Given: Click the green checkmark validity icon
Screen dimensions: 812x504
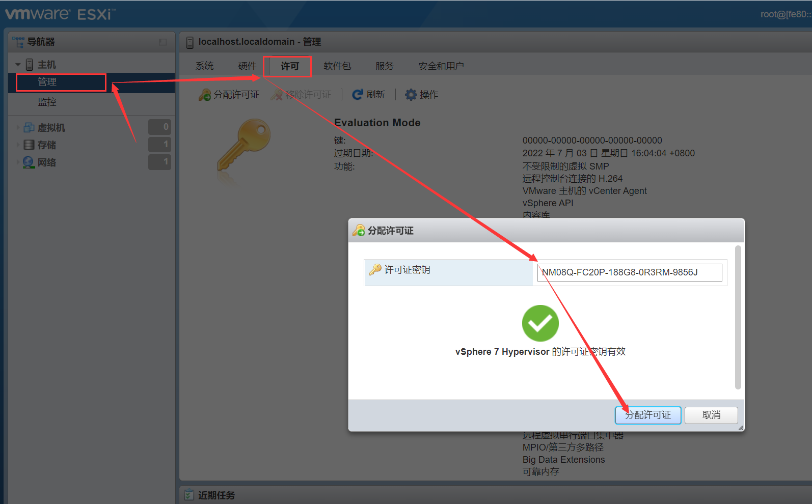Looking at the screenshot, I should pos(540,323).
